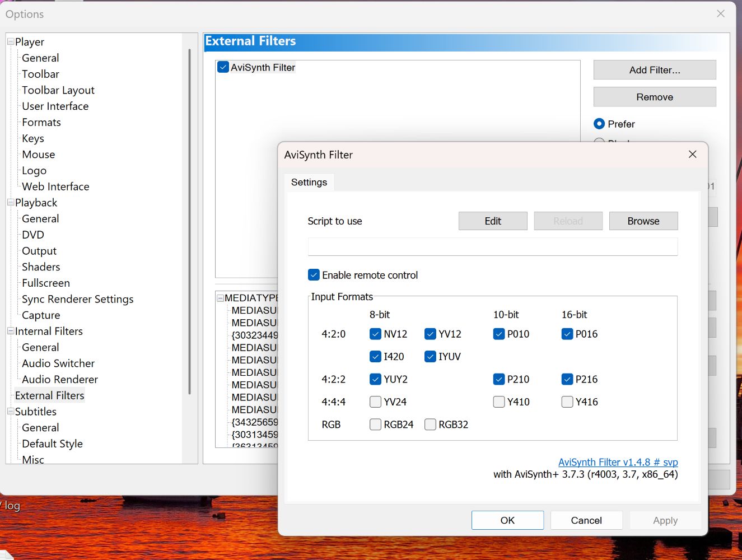Select the Toolbar options page
The image size is (742, 560).
pyautogui.click(x=40, y=74)
